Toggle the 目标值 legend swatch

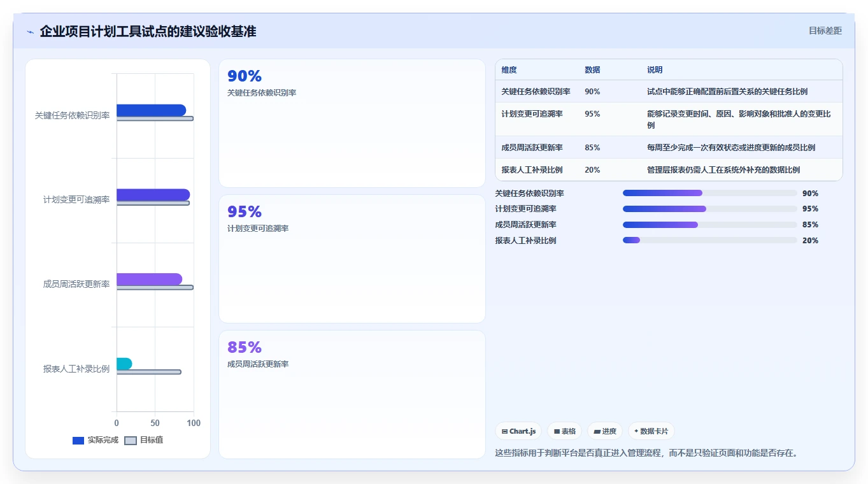(131, 440)
